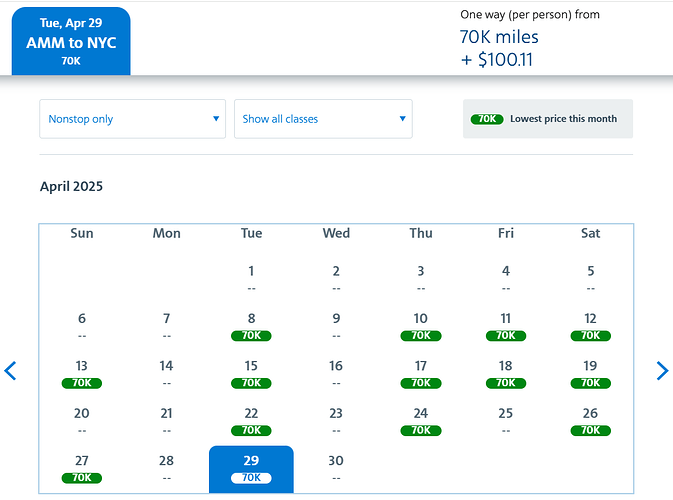
Task: Select Saturday April 12 fare
Action: click(591, 327)
